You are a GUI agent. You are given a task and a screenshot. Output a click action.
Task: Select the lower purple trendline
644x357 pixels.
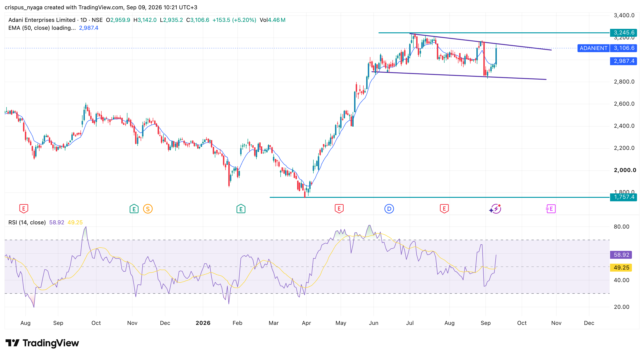(459, 76)
